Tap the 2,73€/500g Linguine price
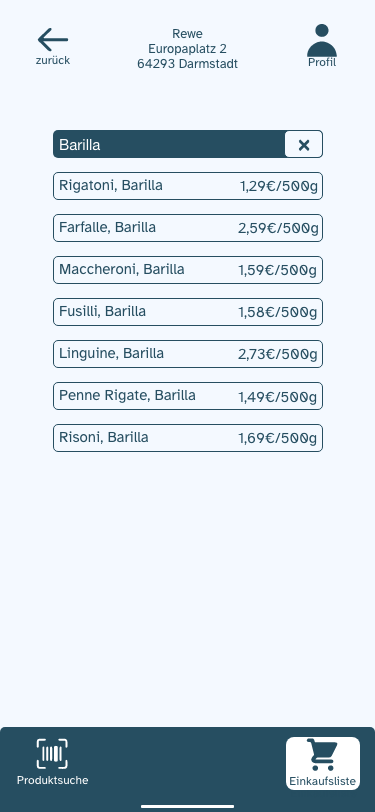Screen dimensions: 375x812 278,354
